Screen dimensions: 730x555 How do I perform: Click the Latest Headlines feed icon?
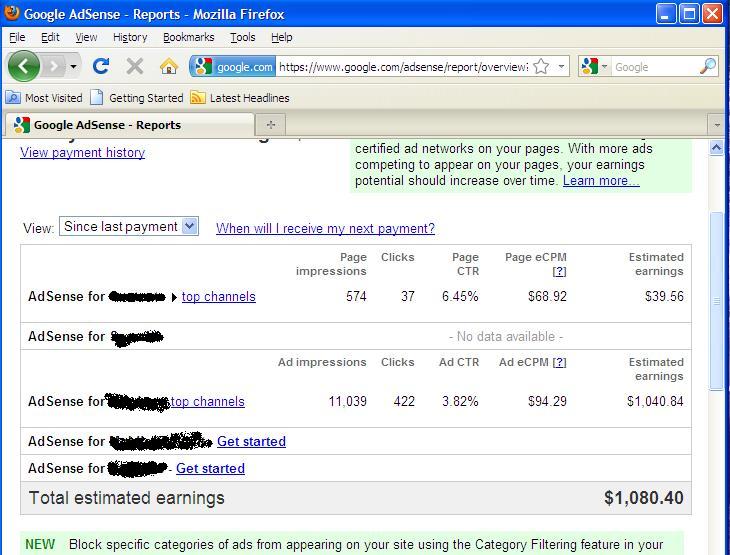(198, 98)
